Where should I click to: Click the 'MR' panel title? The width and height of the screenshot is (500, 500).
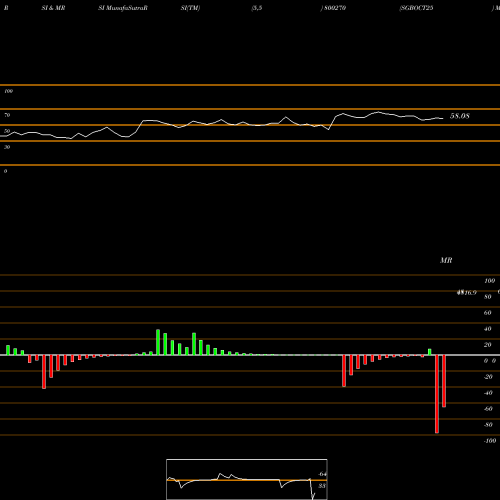[x=446, y=260]
